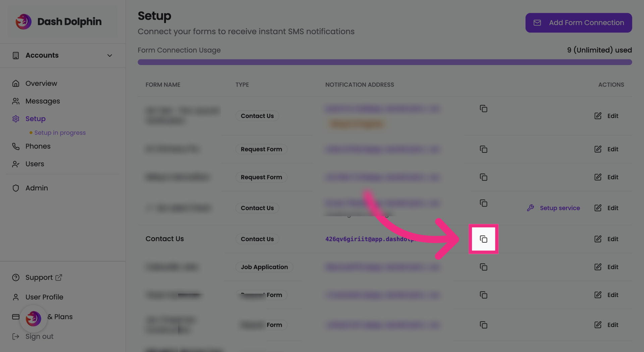
Task: Navigate to Phones page
Action: tap(38, 146)
